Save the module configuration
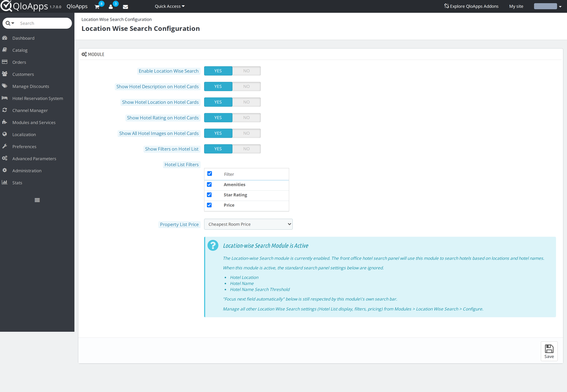 (549, 351)
